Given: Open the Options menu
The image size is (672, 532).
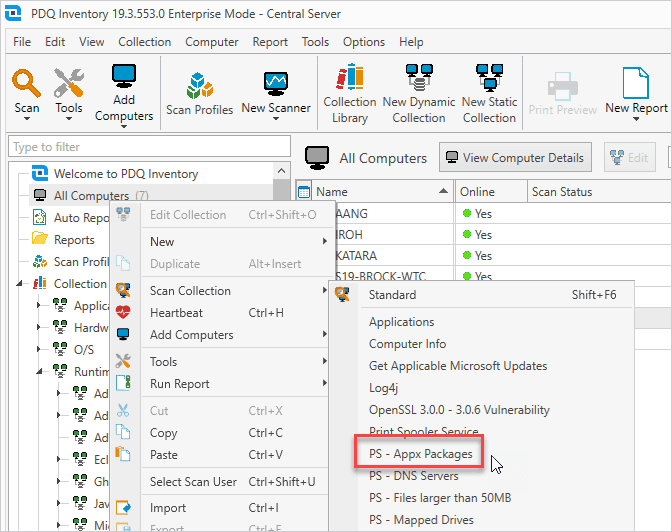Looking at the screenshot, I should [x=363, y=42].
